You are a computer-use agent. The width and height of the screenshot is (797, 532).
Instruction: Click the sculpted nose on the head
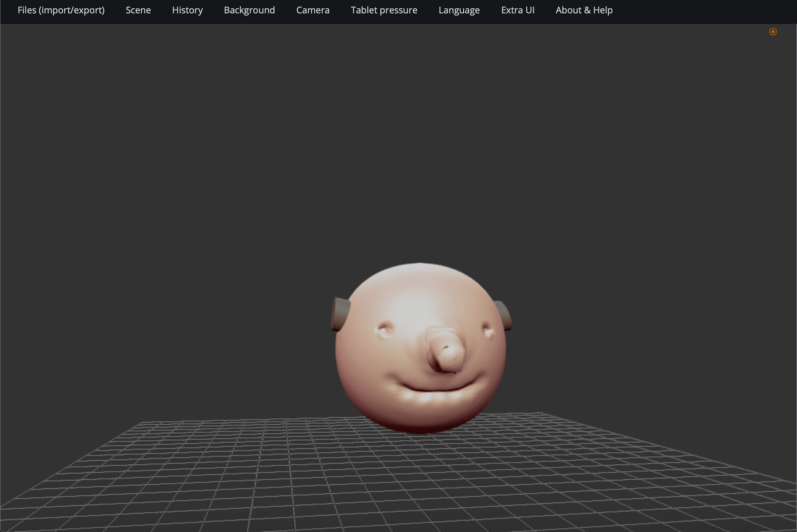[x=446, y=351]
